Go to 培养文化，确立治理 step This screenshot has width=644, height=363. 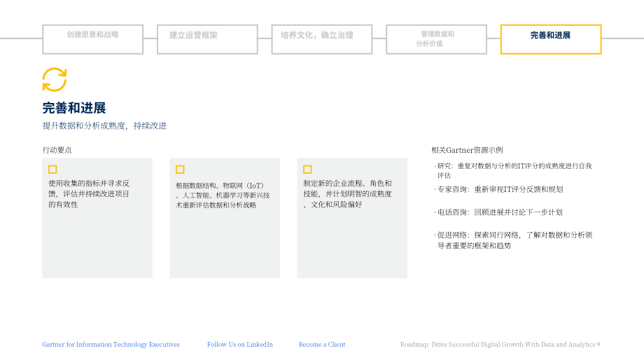click(322, 39)
